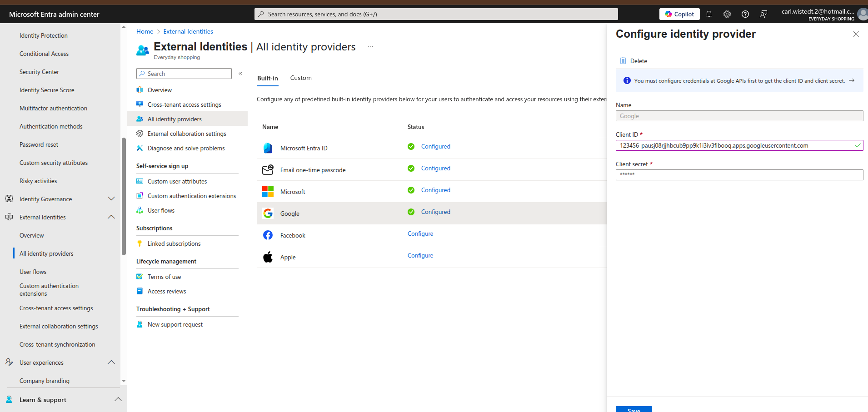Click New support request icon
868x412 pixels.
(x=140, y=324)
